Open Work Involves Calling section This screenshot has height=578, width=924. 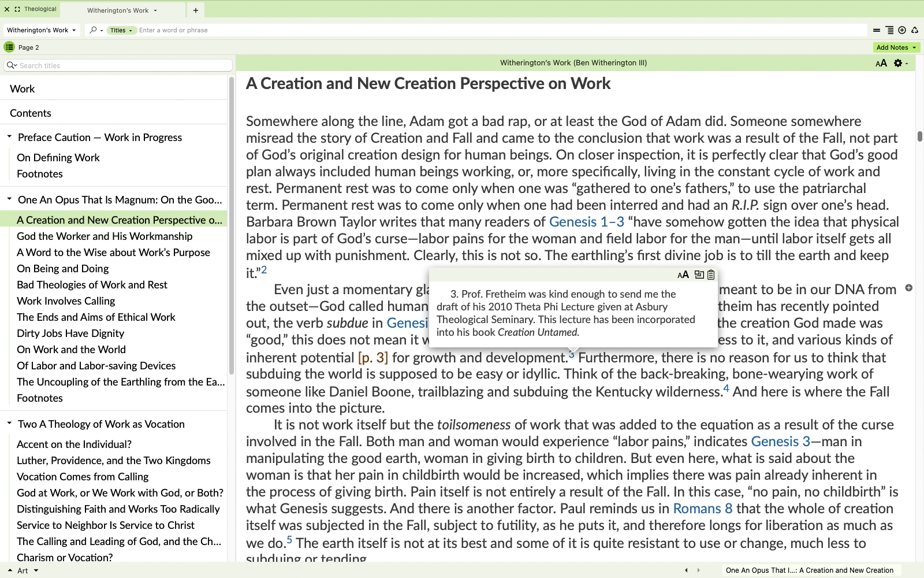(66, 301)
